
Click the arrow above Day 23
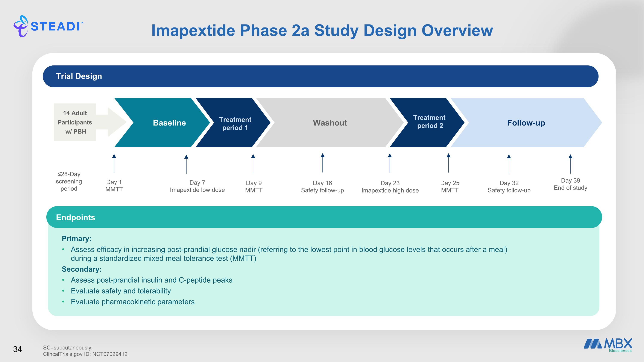point(390,163)
